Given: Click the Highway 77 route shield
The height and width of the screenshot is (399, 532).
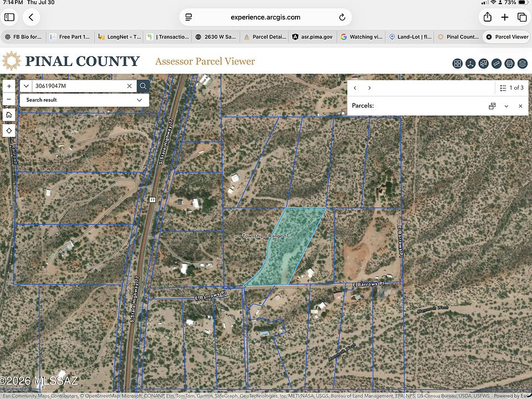Looking at the screenshot, I should (x=152, y=200).
